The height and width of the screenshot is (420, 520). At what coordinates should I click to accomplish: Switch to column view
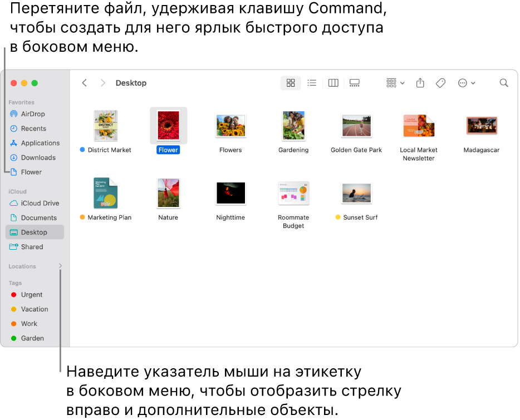(333, 83)
